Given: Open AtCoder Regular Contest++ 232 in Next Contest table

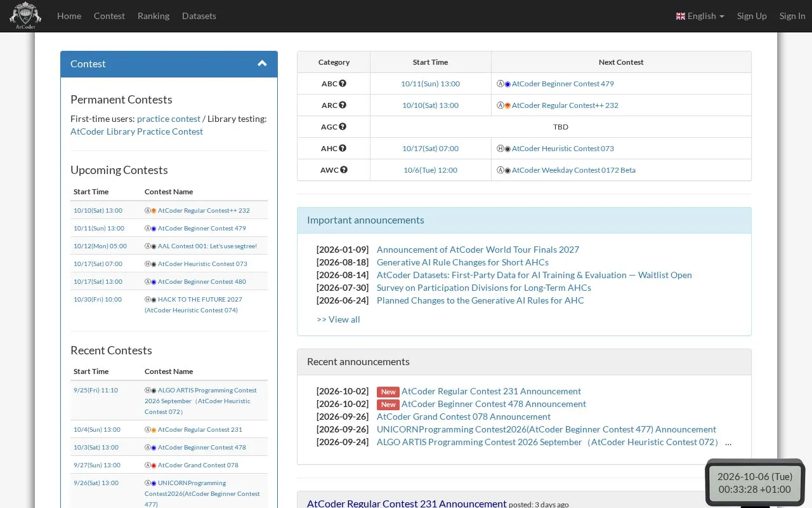Looking at the screenshot, I should (x=565, y=105).
